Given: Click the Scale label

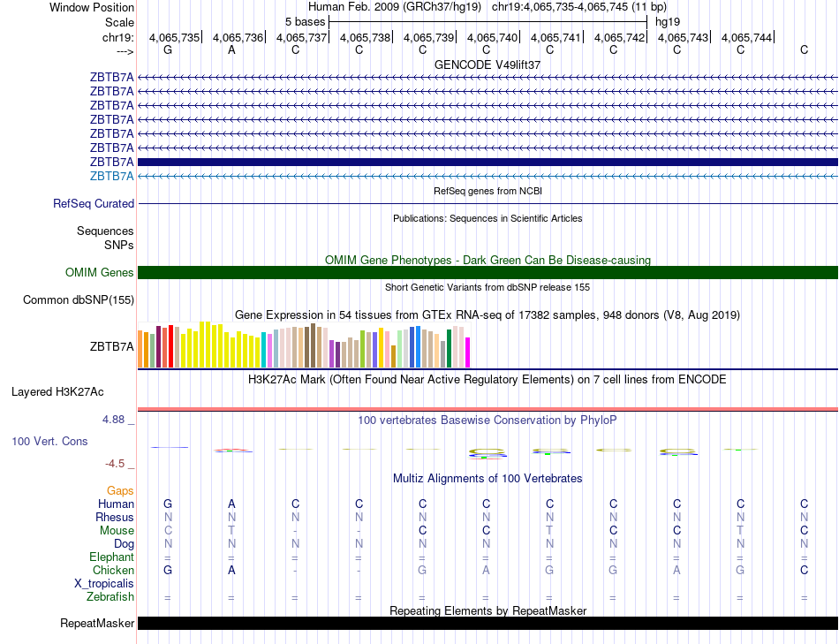Looking at the screenshot, I should pos(120,22).
